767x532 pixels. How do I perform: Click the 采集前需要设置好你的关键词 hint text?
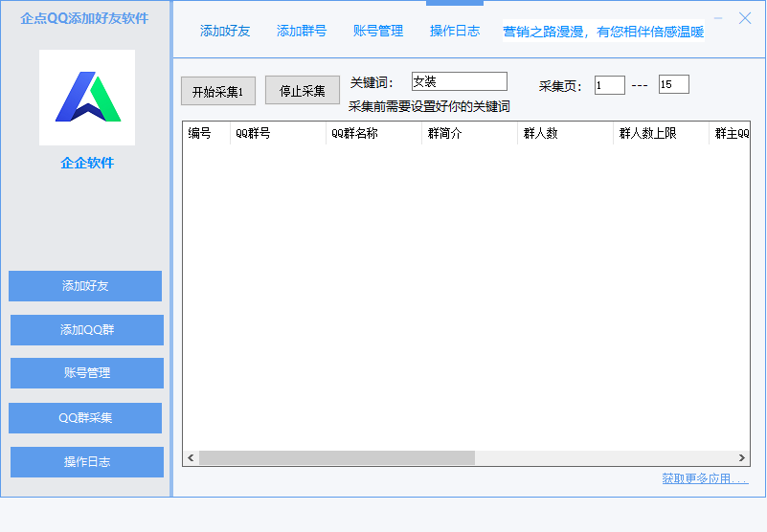(x=429, y=106)
